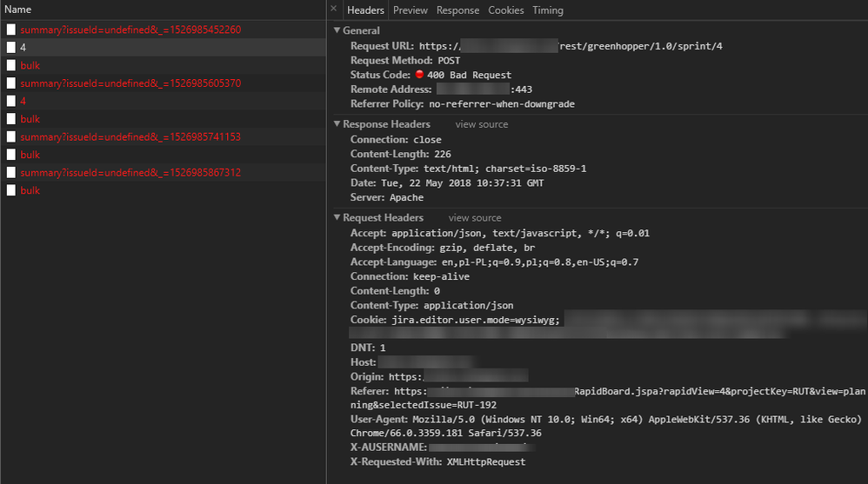This screenshot has height=484, width=868.
Task: Close the request details panel
Action: (333, 9)
